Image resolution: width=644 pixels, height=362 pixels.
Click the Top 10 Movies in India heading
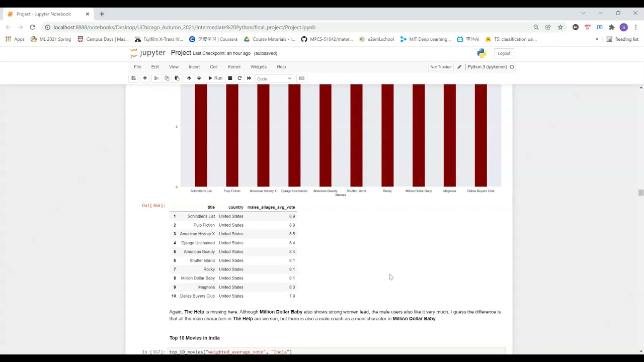pyautogui.click(x=195, y=338)
